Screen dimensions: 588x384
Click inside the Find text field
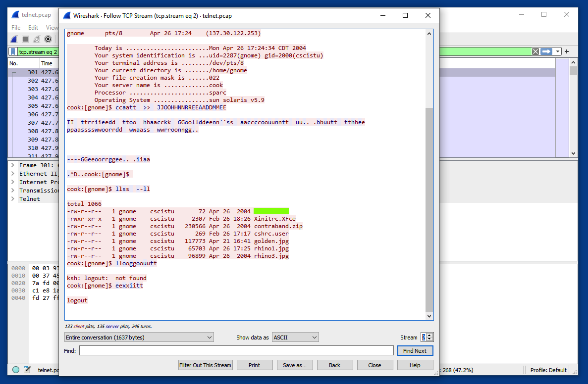[x=236, y=351]
